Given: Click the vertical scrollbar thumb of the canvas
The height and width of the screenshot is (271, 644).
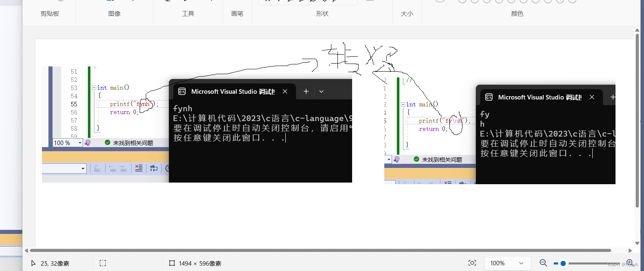Looking at the screenshot, I should pyautogui.click(x=637, y=121).
